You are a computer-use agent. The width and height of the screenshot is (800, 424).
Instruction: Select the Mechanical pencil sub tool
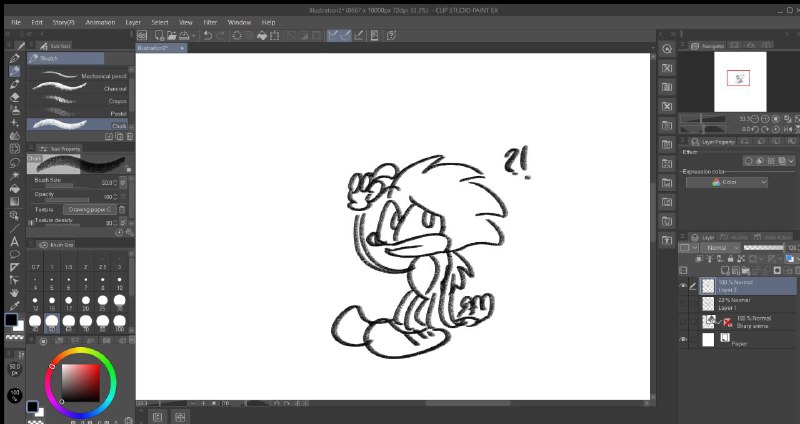click(77, 76)
